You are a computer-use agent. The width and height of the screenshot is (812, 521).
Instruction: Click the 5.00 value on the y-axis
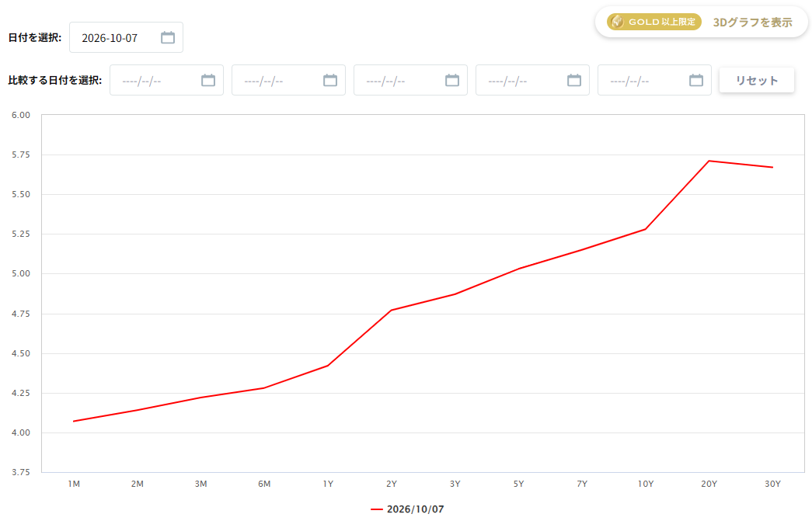pyautogui.click(x=21, y=273)
